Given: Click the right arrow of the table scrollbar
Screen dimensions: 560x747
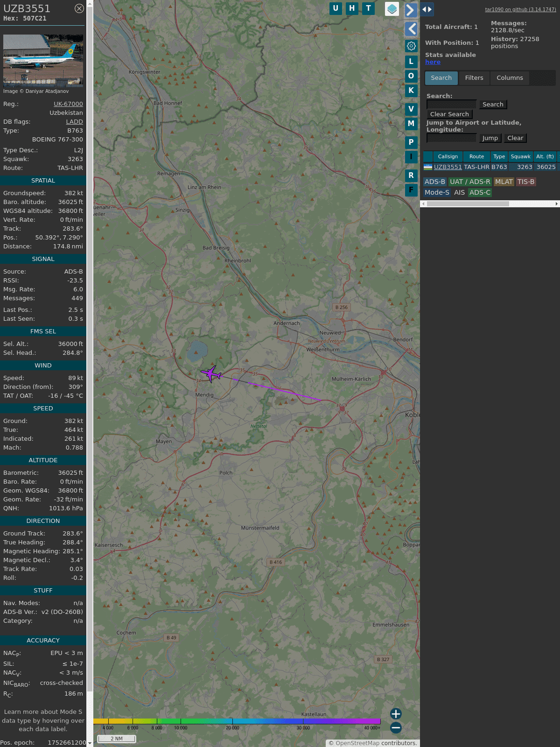Looking at the screenshot, I should [x=557, y=204].
